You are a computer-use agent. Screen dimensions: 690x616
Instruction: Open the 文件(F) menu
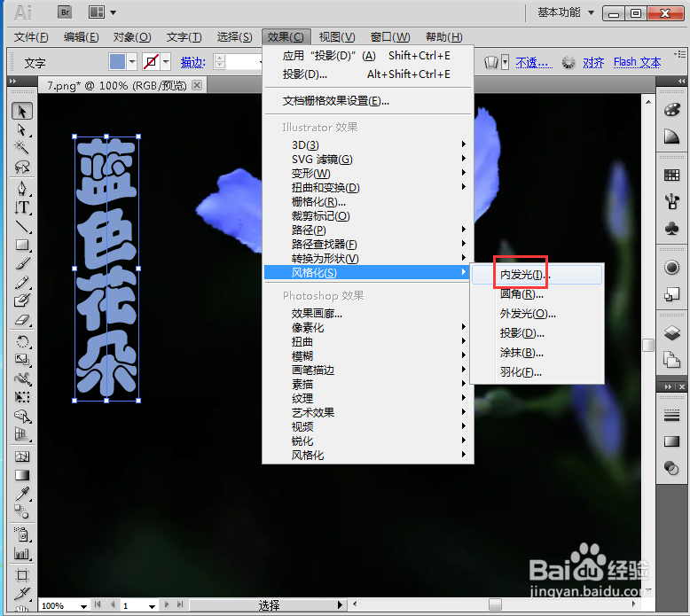point(31,37)
